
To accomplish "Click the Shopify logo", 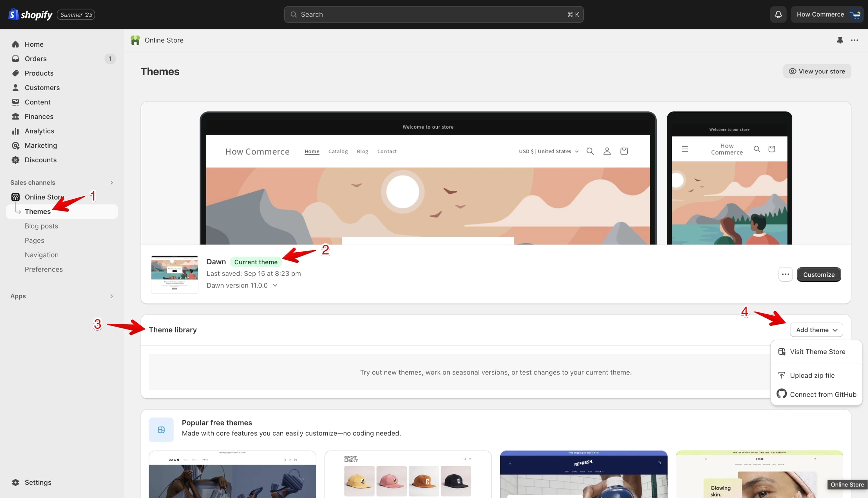I will click(30, 14).
